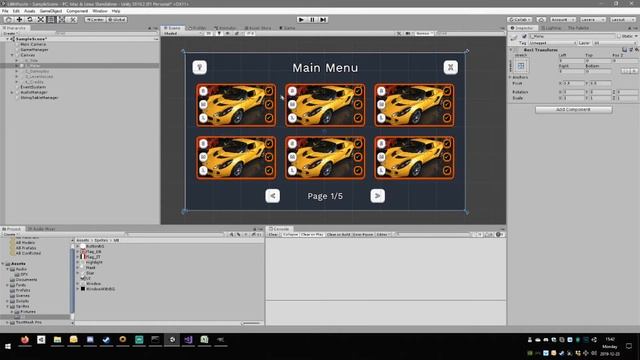This screenshot has width=640, height=360.
Task: Toggle the Global handle rotation button
Action: click(x=117, y=19)
